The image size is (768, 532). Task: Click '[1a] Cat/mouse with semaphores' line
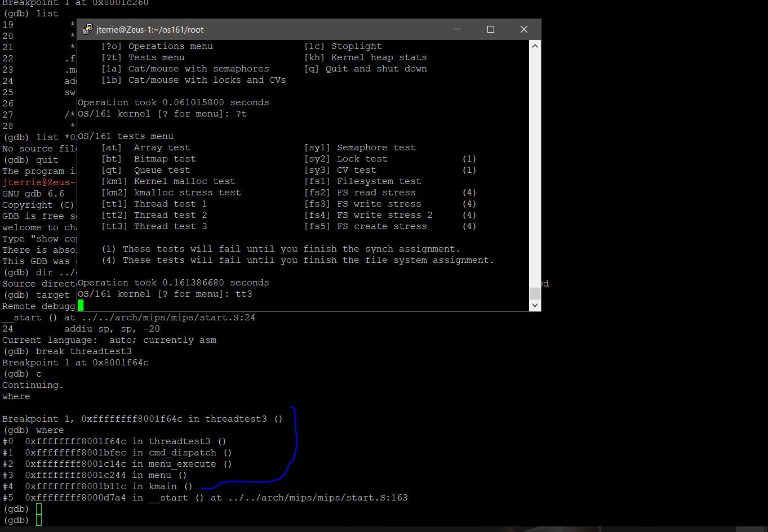coord(185,69)
